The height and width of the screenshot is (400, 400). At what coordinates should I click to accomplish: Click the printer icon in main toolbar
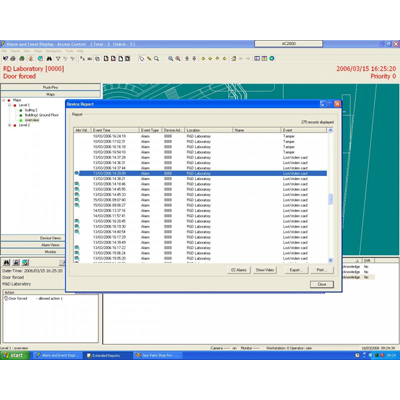coord(13,59)
